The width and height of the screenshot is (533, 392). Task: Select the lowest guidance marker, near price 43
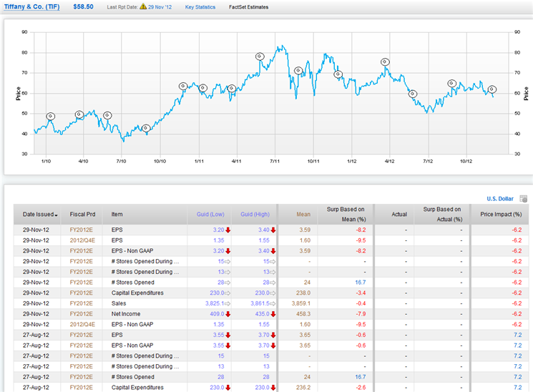point(146,128)
